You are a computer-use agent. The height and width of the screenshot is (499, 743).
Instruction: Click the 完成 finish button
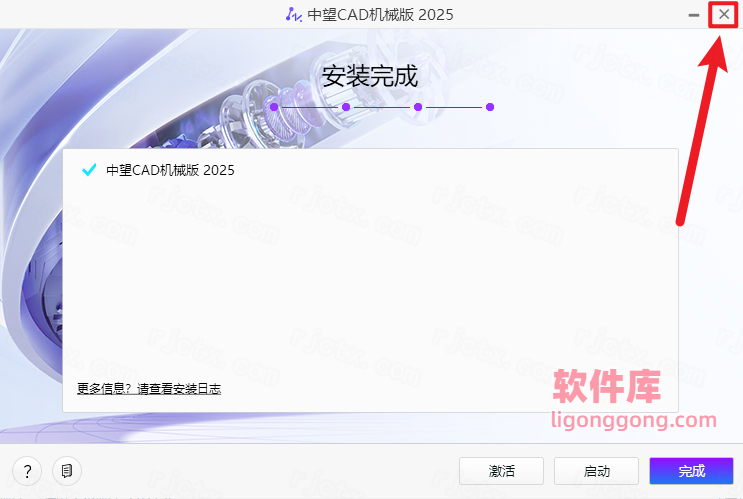tap(691, 471)
